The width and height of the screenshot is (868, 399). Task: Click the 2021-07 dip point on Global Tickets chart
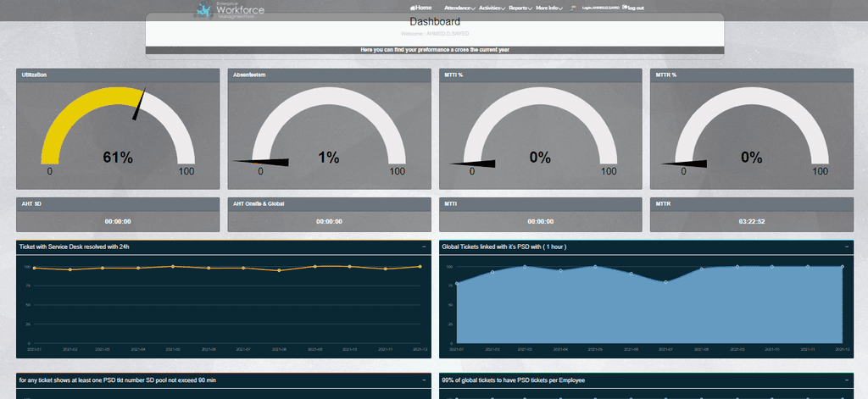point(665,282)
